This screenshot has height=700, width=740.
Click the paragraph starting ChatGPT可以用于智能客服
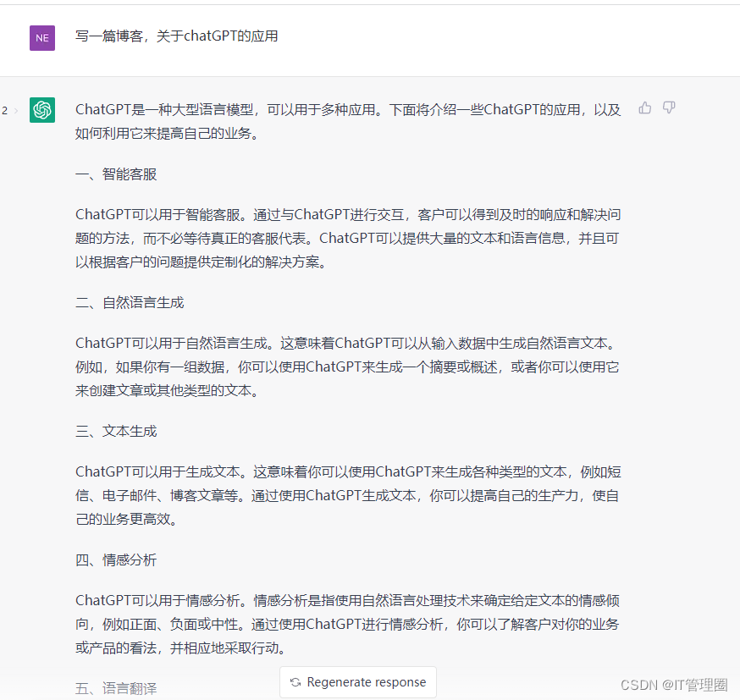coord(348,238)
